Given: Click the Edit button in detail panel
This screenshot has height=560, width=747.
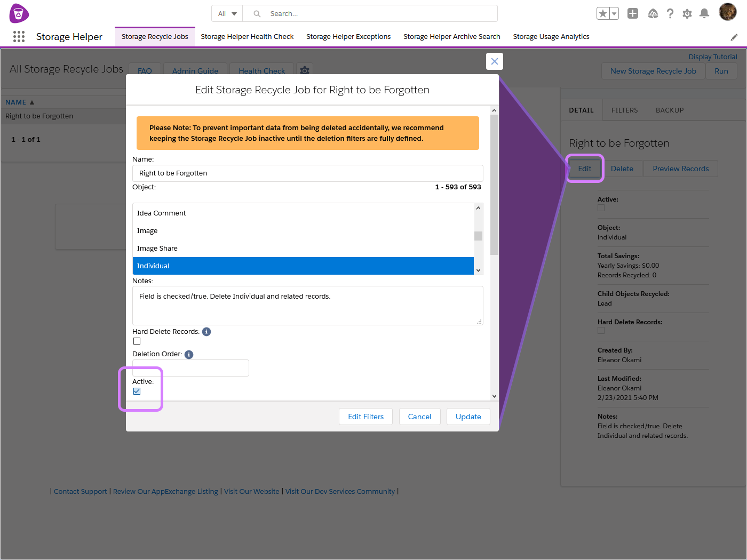Looking at the screenshot, I should (x=585, y=169).
